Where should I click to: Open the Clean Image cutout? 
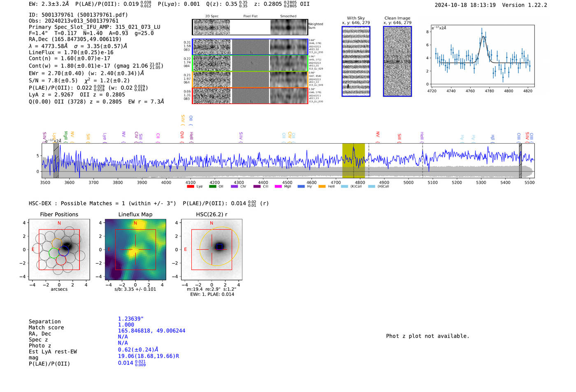point(397,62)
